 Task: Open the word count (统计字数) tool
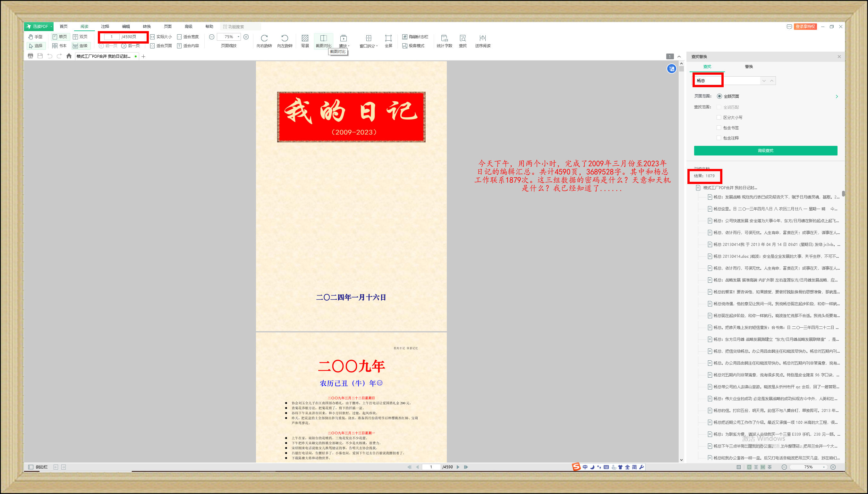pos(444,38)
